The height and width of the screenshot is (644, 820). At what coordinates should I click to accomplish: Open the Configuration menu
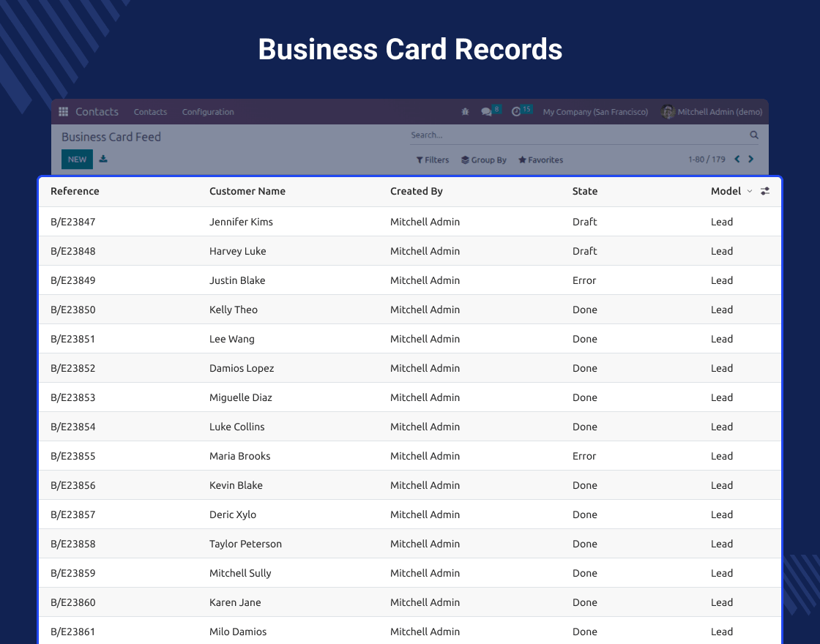click(208, 112)
